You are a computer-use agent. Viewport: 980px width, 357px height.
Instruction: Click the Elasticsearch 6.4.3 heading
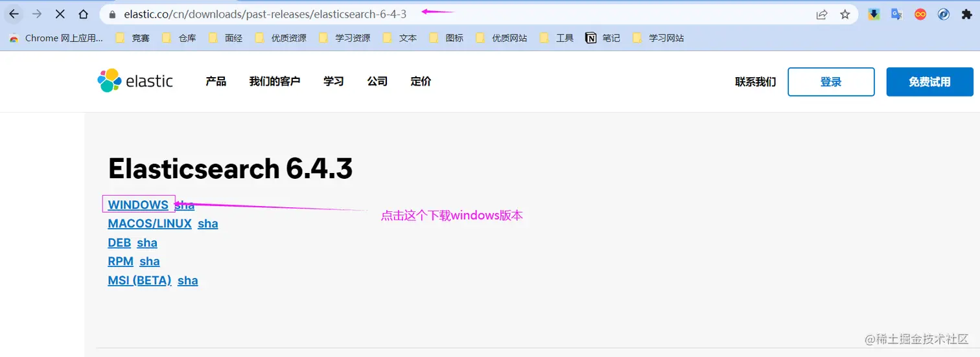click(x=230, y=169)
